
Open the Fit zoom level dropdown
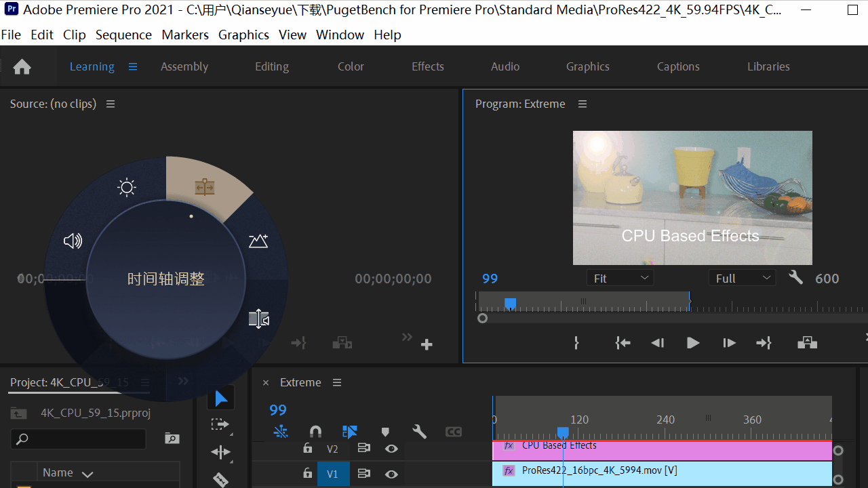620,278
